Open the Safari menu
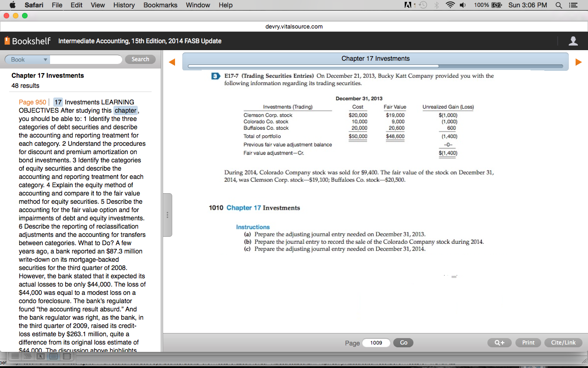This screenshot has width=588, height=368. 34,5
